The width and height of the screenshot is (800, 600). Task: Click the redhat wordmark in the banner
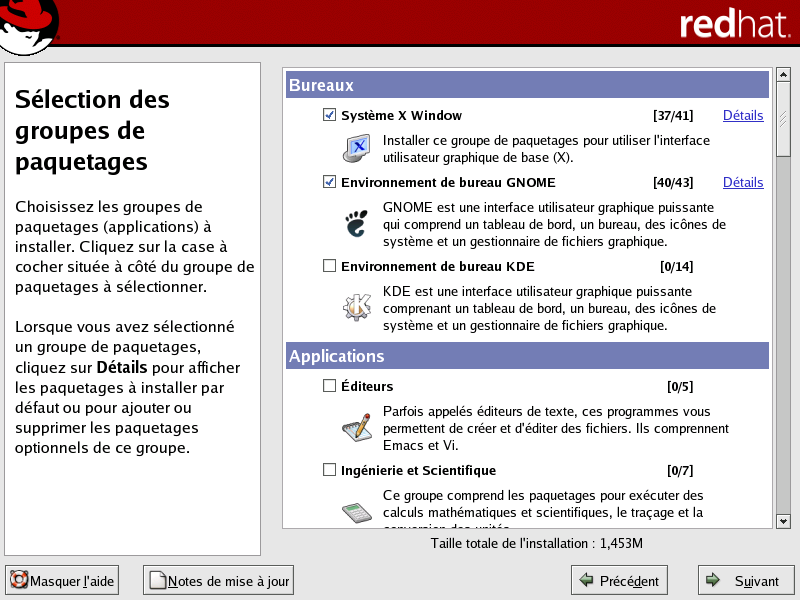point(734,25)
